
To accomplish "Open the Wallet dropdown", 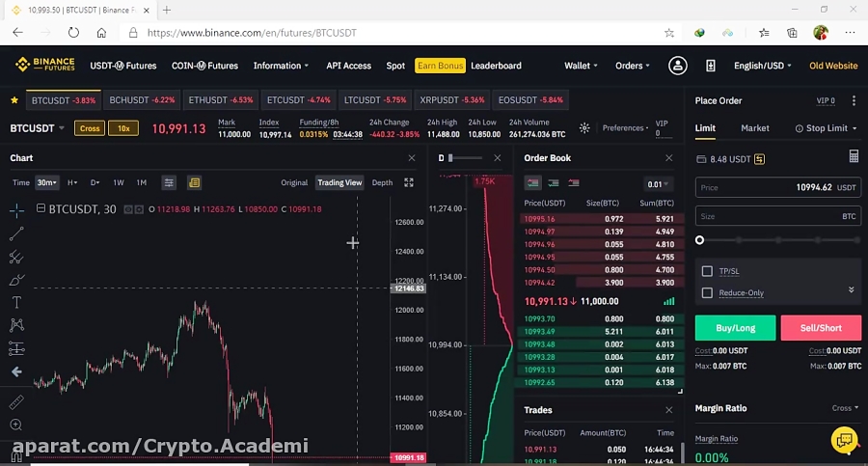I will [x=581, y=66].
